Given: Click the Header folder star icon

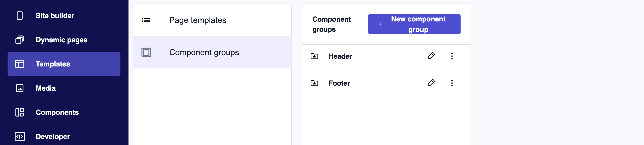Looking at the screenshot, I should click(x=314, y=56).
